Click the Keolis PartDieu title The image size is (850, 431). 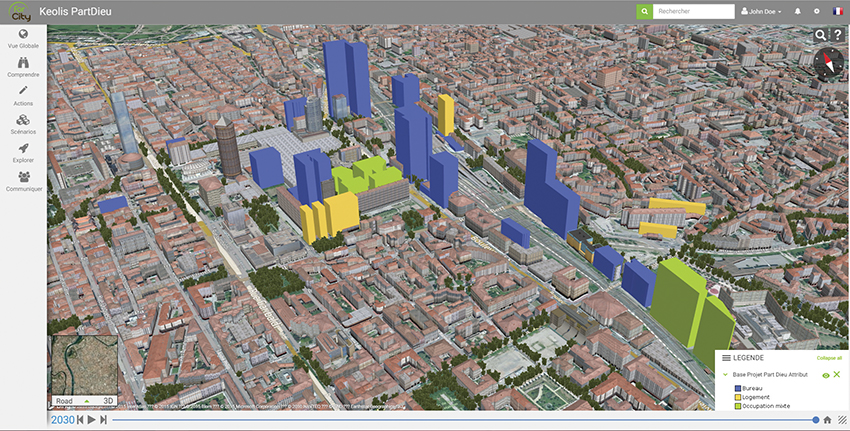point(75,11)
